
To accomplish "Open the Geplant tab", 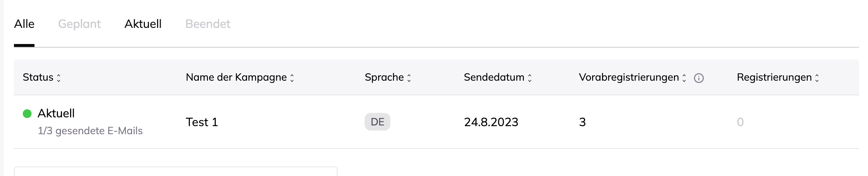I will click(80, 24).
